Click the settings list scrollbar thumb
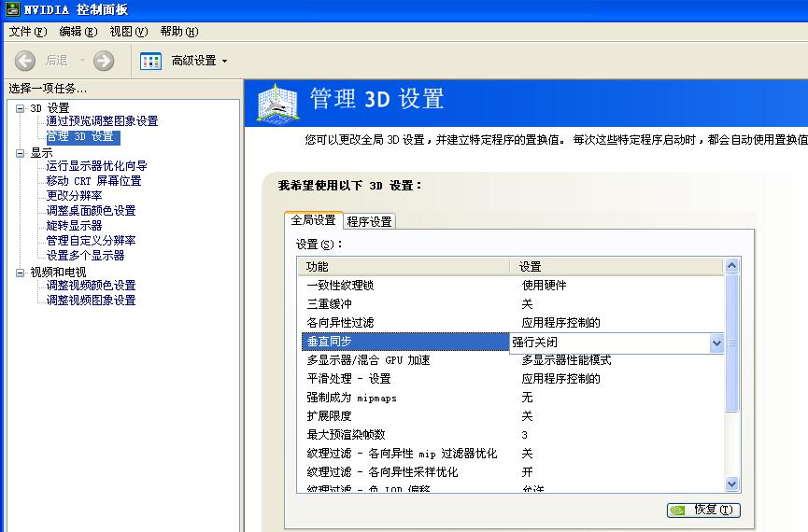The width and height of the screenshot is (808, 532). point(731,343)
